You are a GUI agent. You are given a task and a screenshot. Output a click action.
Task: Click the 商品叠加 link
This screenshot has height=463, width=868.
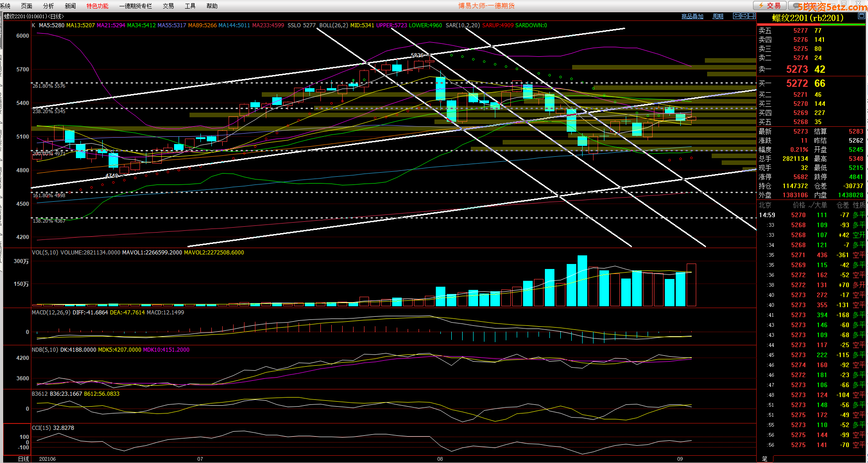coord(692,16)
